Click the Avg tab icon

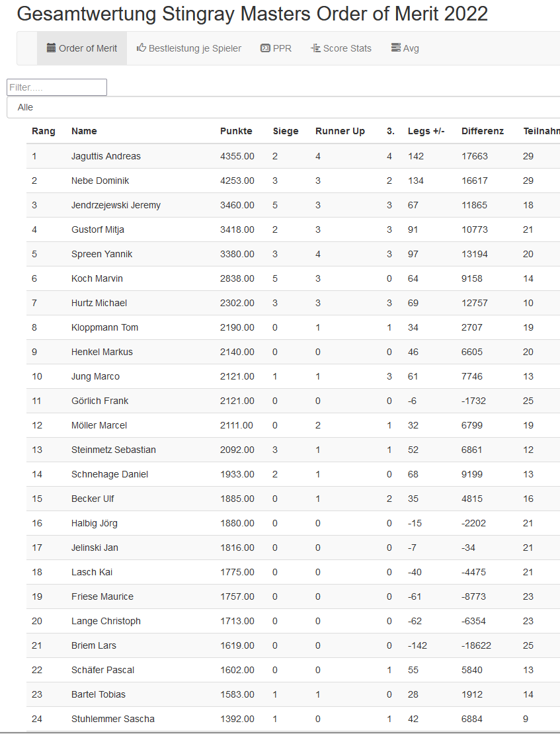(x=395, y=48)
